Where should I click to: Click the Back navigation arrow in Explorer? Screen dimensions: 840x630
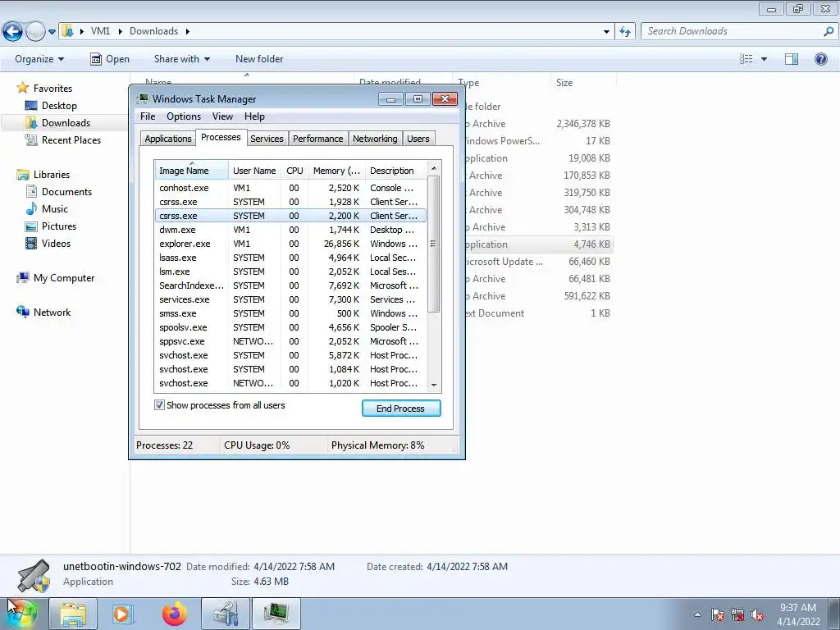click(12, 31)
